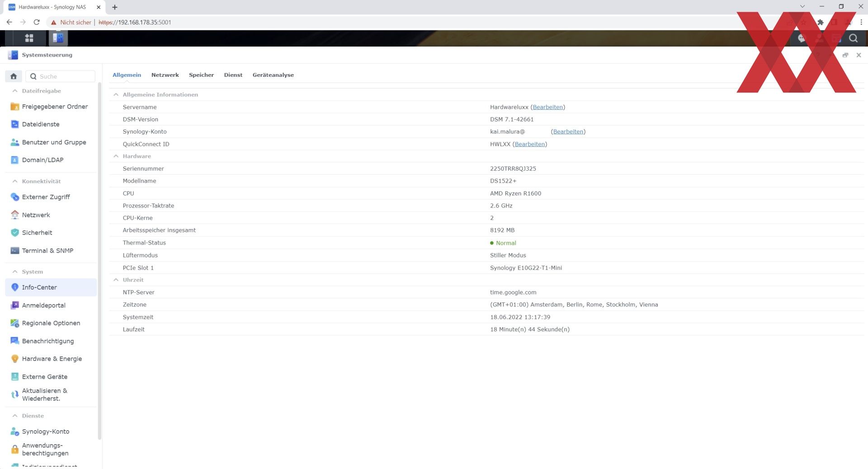Open Terminal & SNMP settings
This screenshot has height=469, width=868.
click(x=51, y=251)
